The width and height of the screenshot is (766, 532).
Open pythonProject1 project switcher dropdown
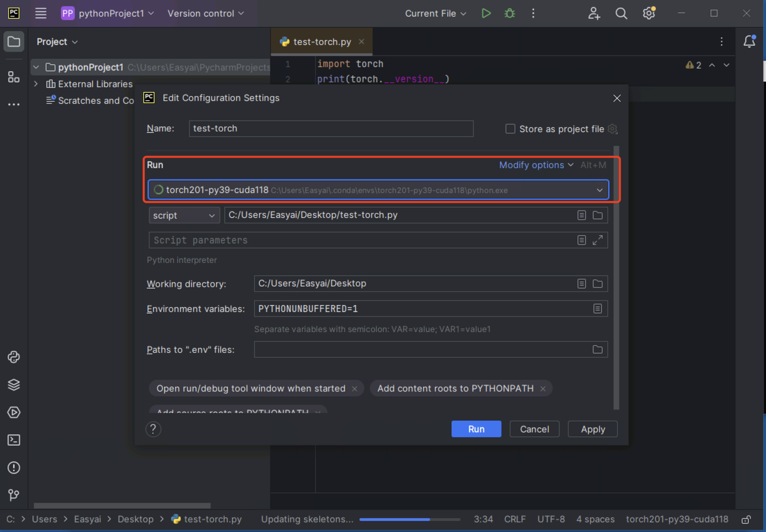coord(108,13)
